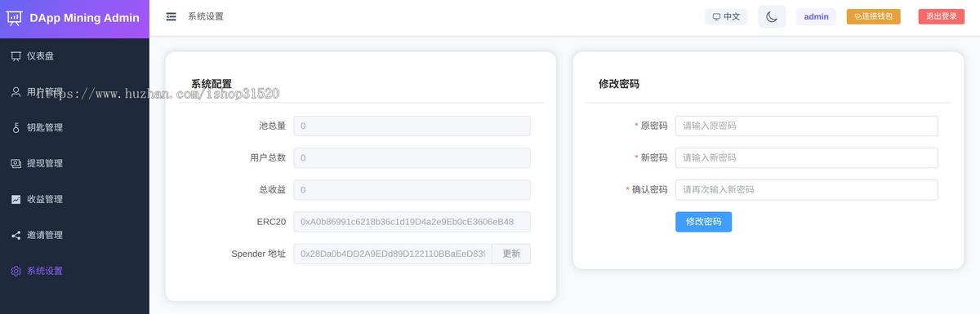Collapse sidebar with hamburger menu icon
Screen dimensions: 980x314
pyautogui.click(x=171, y=16)
